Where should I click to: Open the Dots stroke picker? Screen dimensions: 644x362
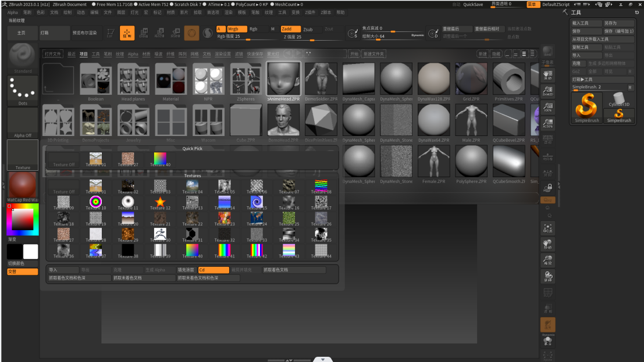click(x=23, y=91)
